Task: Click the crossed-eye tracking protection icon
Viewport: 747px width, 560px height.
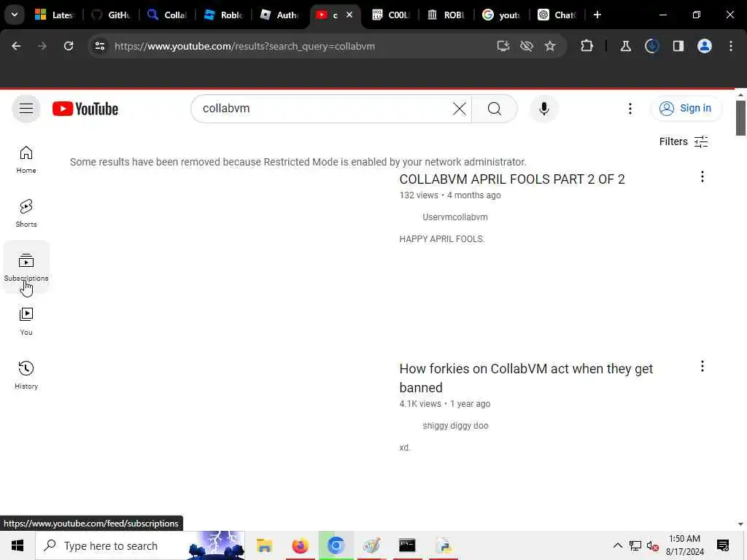Action: click(x=527, y=46)
